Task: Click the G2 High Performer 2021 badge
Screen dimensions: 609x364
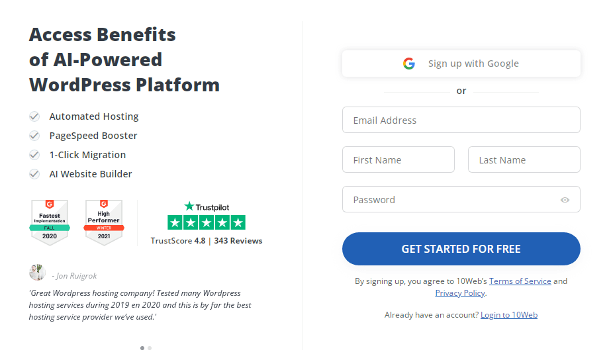Action: (x=103, y=222)
